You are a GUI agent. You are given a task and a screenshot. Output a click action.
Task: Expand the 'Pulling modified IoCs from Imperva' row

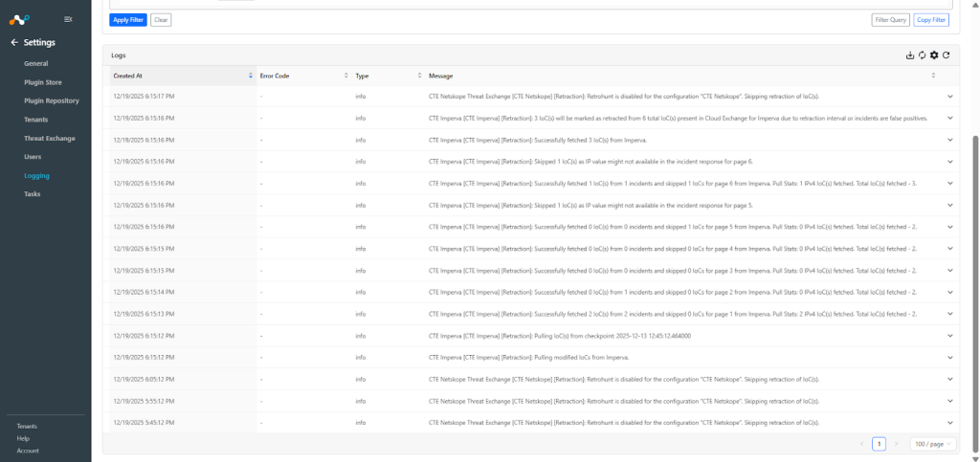click(x=950, y=357)
